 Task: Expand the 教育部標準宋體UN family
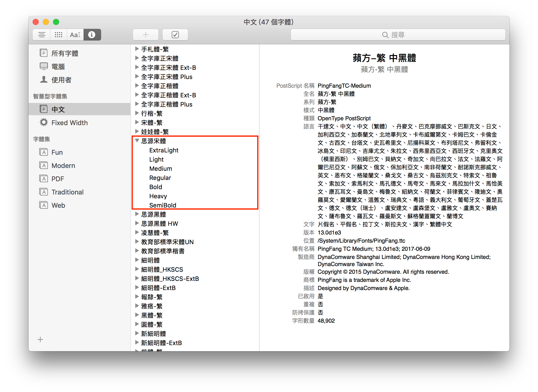tap(137, 241)
